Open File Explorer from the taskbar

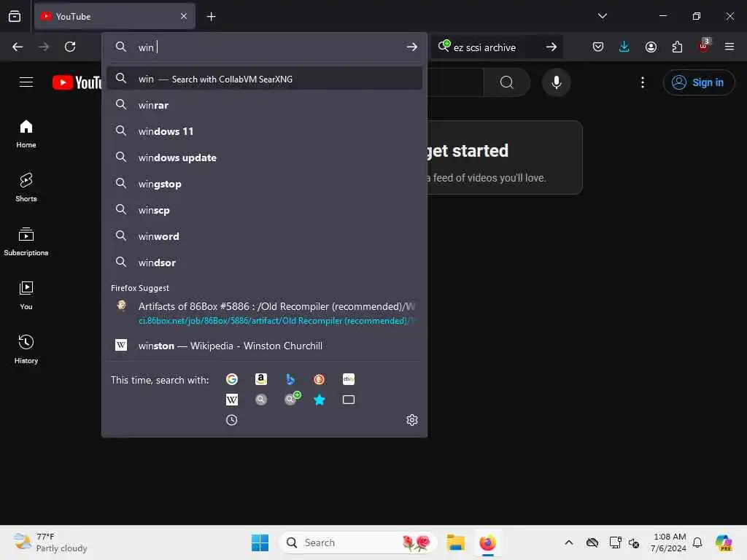[455, 542]
